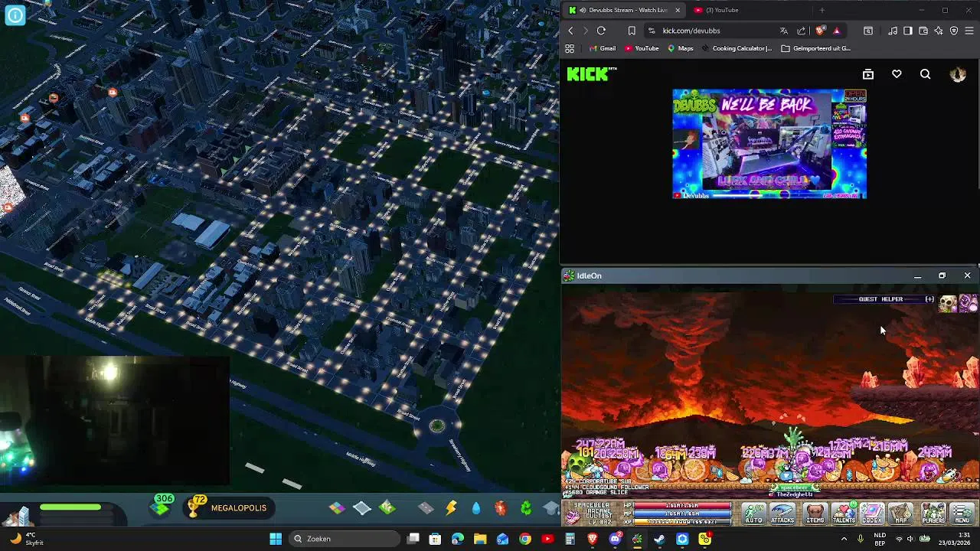Image resolution: width=980 pixels, height=551 pixels.
Task: Click the Devubbs stream video player
Action: [x=769, y=144]
